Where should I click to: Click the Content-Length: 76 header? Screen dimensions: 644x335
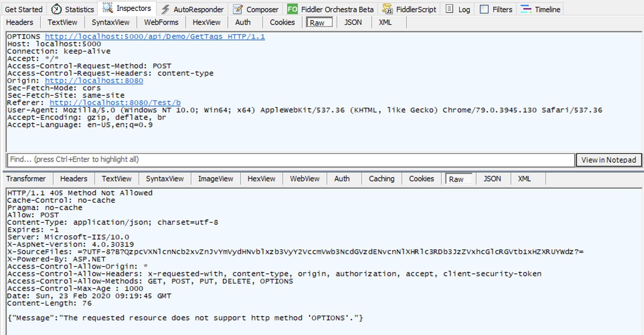click(x=50, y=303)
